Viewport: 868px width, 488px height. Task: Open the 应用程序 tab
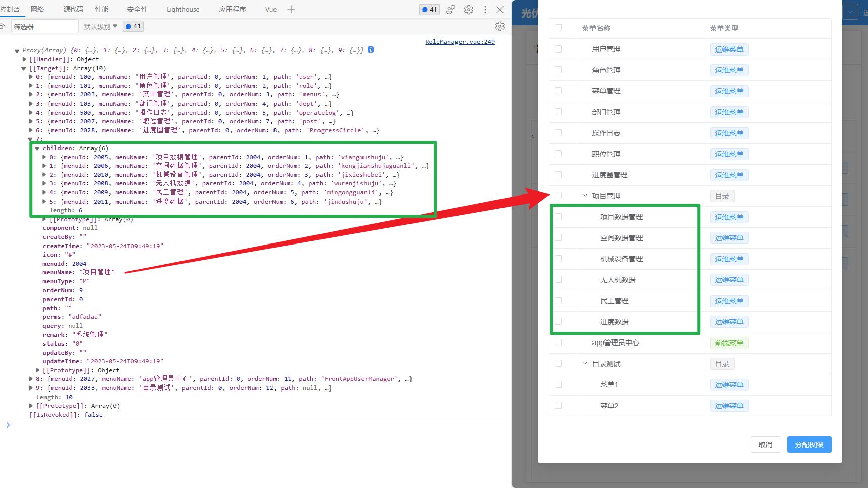click(x=233, y=9)
